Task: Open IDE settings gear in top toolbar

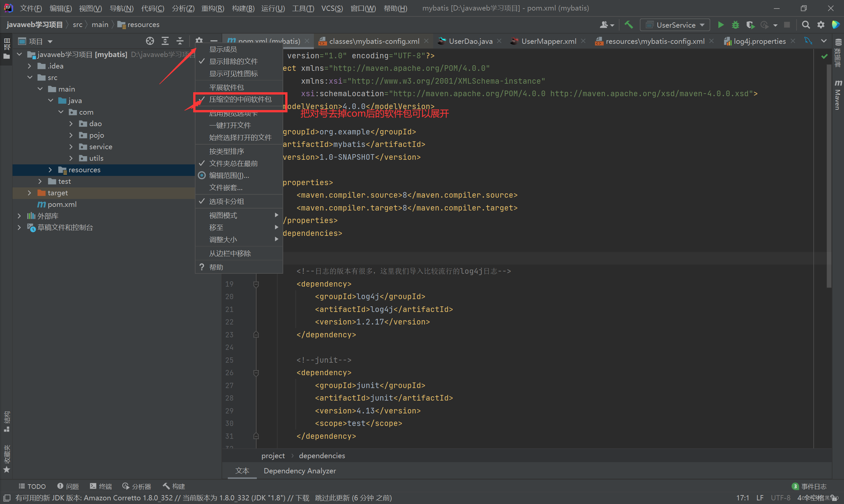Action: (x=821, y=25)
